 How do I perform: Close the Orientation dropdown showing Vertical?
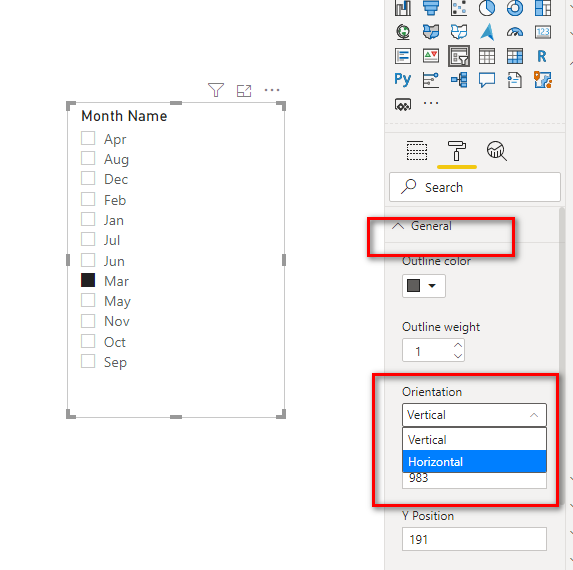click(x=474, y=415)
